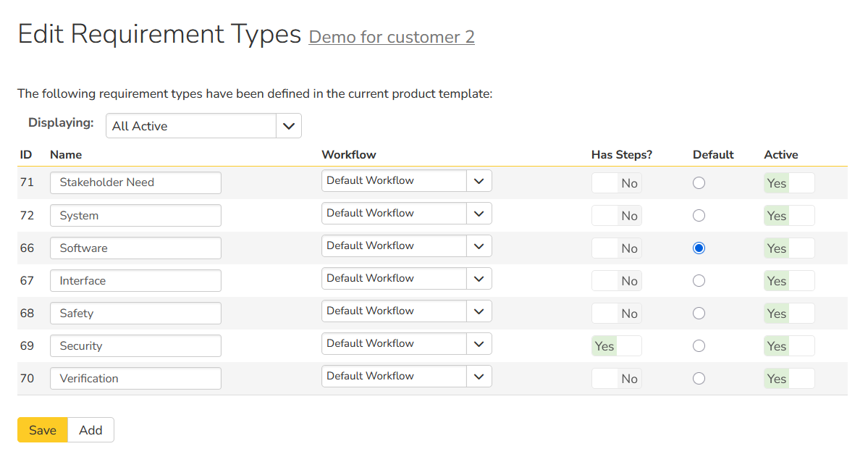Click the Interface name text field
Image resolution: width=868 pixels, height=462 pixels.
point(135,281)
